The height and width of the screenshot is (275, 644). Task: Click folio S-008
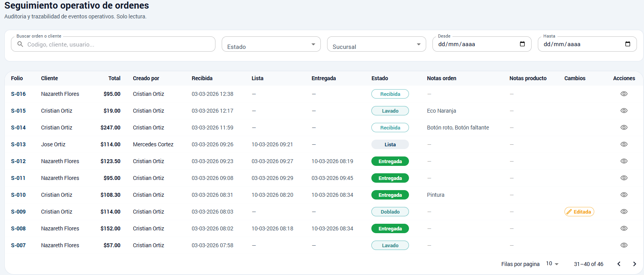point(18,228)
